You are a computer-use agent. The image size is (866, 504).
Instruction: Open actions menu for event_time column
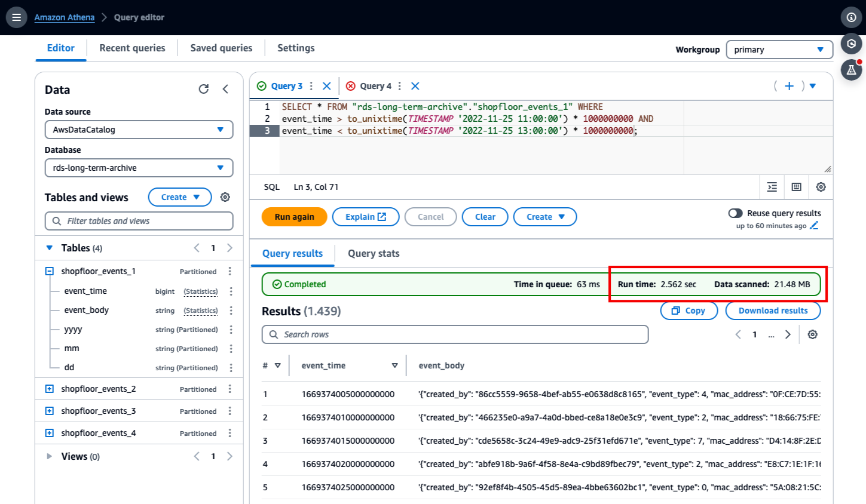click(231, 291)
